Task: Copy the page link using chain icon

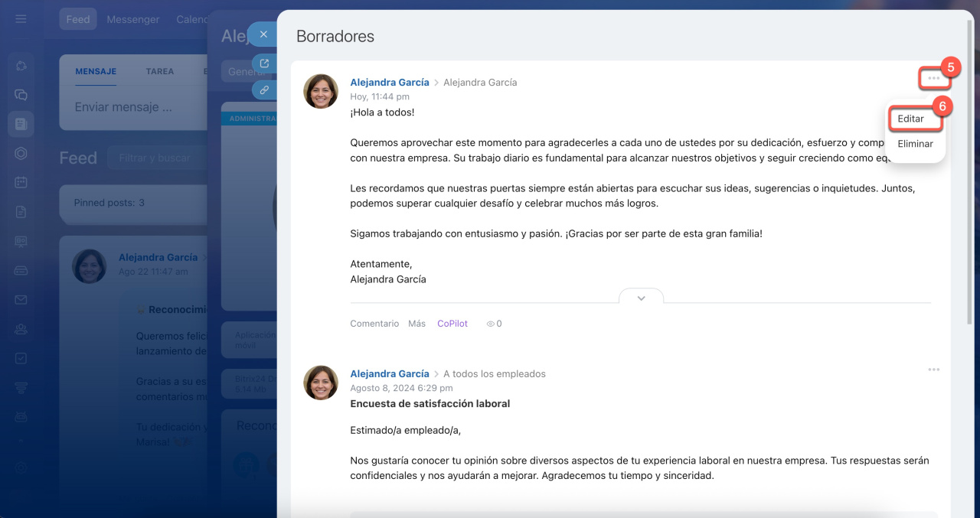Action: click(264, 90)
